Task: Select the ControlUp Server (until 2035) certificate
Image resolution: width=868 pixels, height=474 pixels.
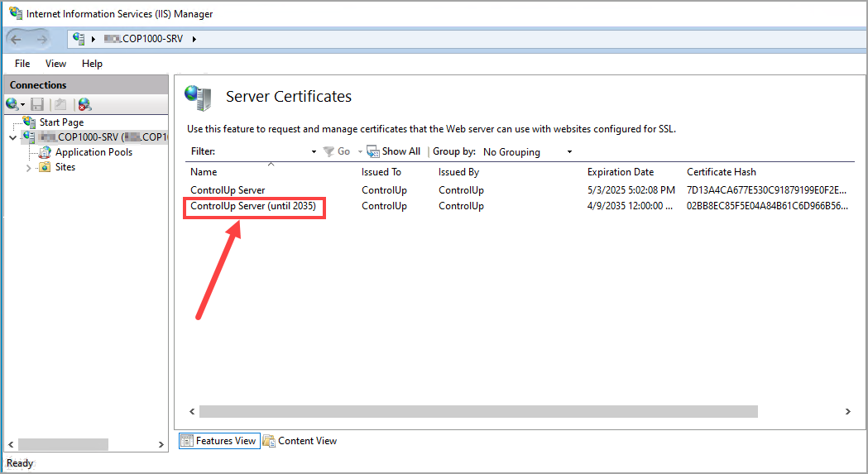Action: [x=253, y=206]
